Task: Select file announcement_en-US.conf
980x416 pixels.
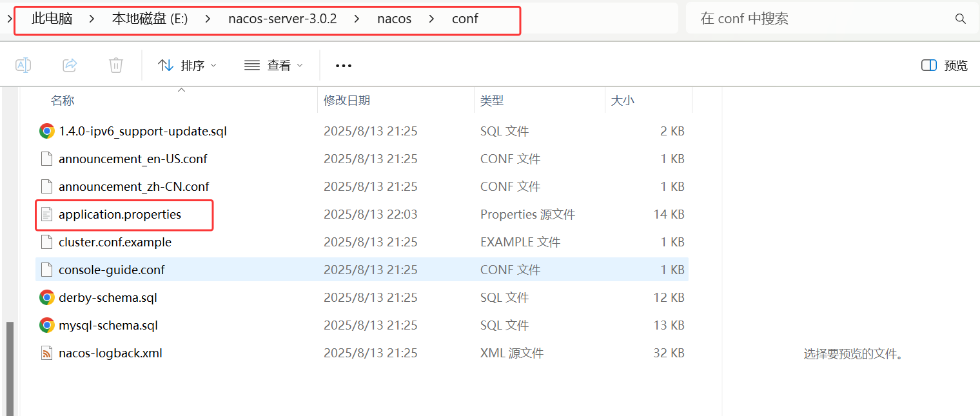Action: click(x=133, y=159)
